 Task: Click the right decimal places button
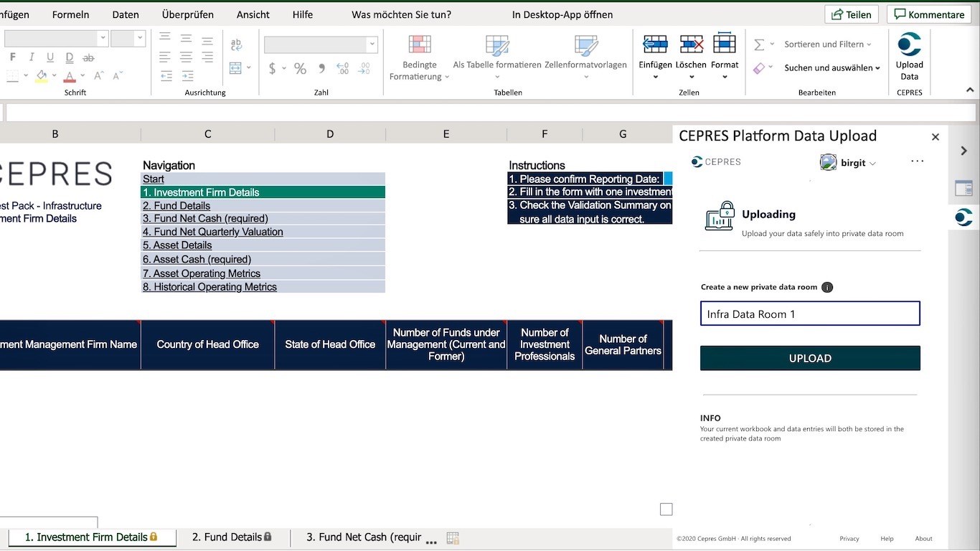point(364,68)
